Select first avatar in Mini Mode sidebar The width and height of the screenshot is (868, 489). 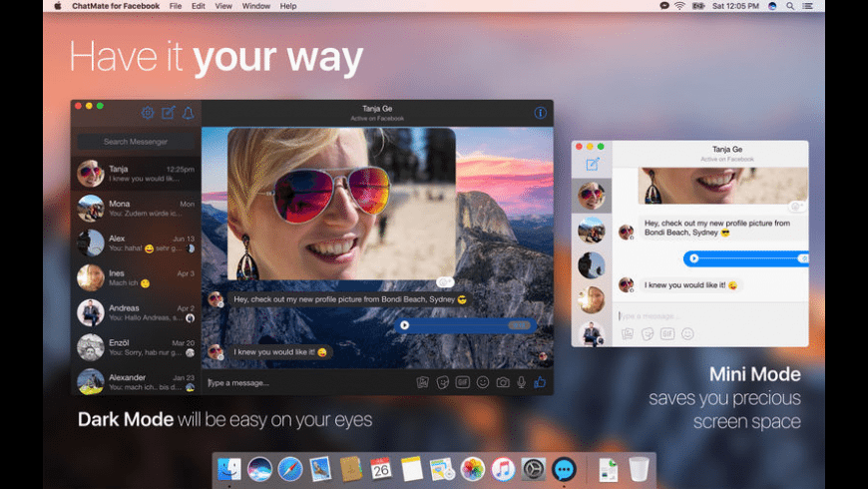pyautogui.click(x=592, y=196)
